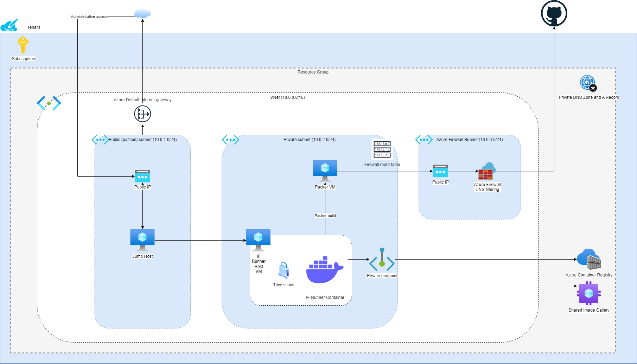637x364 pixels.
Task: Click the Subscription label text
Action: click(x=23, y=59)
